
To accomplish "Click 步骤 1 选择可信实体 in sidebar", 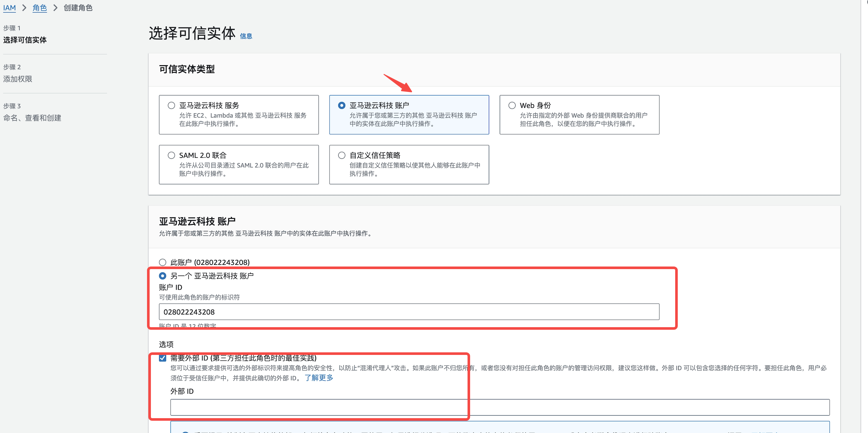I will click(x=25, y=40).
